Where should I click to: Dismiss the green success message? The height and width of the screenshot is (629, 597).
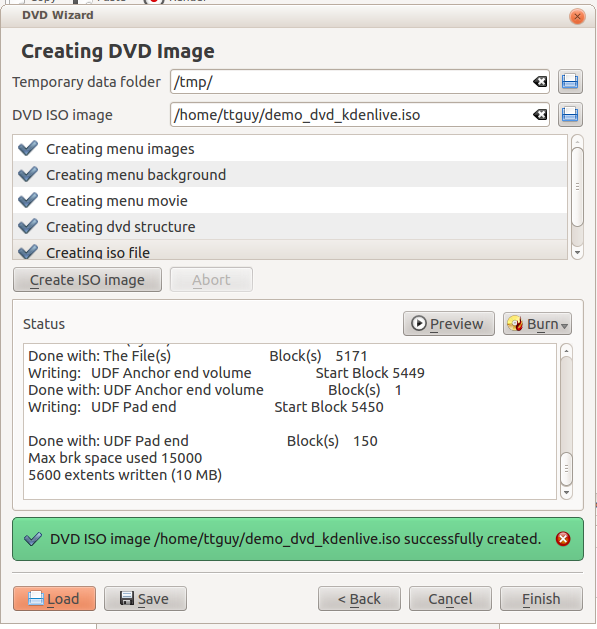pos(563,539)
